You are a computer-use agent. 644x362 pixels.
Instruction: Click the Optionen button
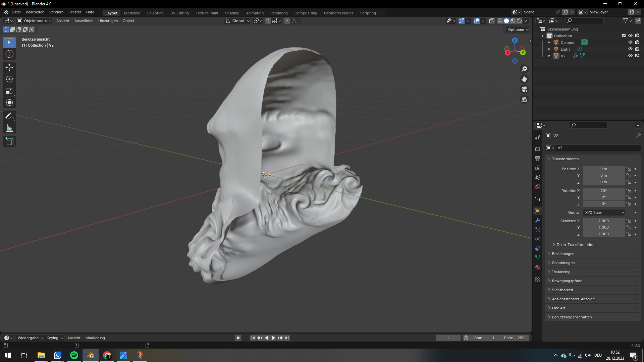[518, 29]
